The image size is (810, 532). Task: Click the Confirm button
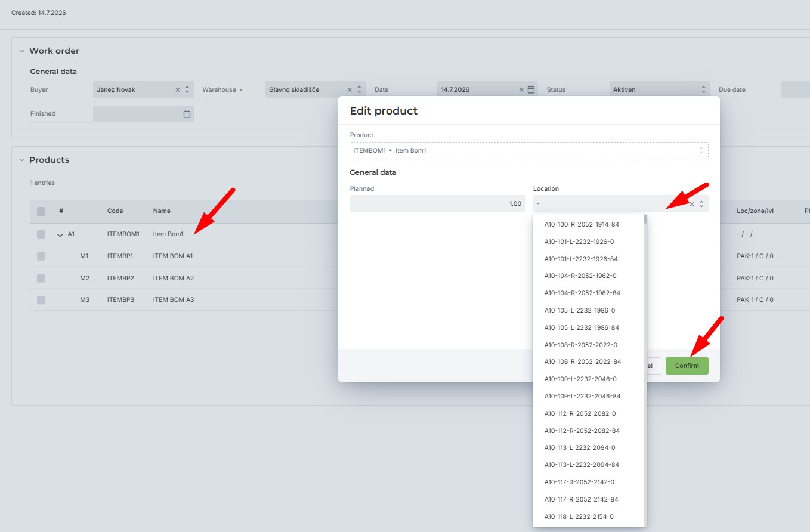coord(687,366)
